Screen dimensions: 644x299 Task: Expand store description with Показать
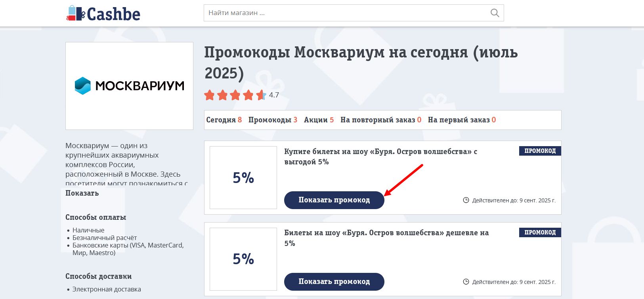pos(82,193)
